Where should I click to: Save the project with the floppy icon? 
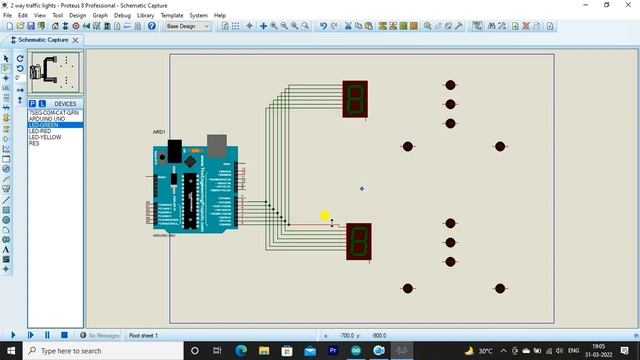[x=31, y=26]
